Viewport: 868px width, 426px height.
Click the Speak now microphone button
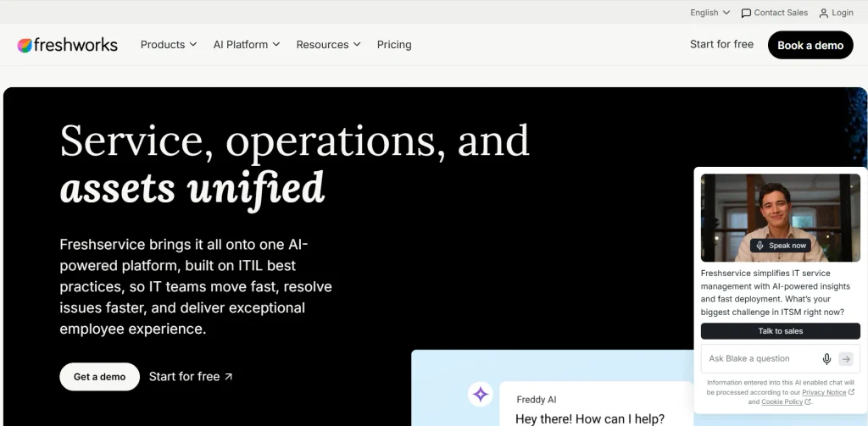click(781, 246)
